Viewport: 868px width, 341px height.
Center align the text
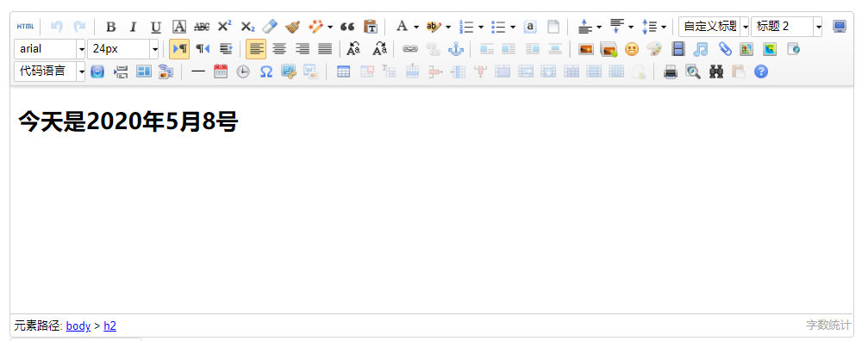click(279, 49)
